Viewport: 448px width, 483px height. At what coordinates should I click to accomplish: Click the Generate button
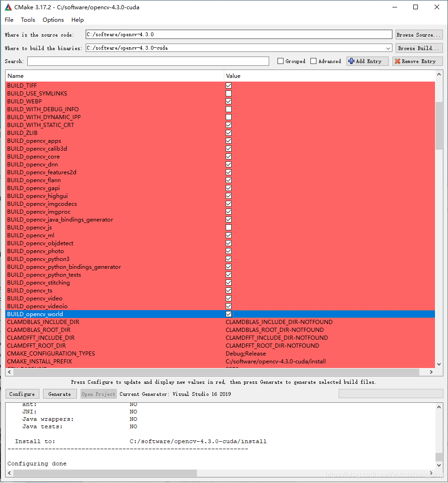[60, 394]
